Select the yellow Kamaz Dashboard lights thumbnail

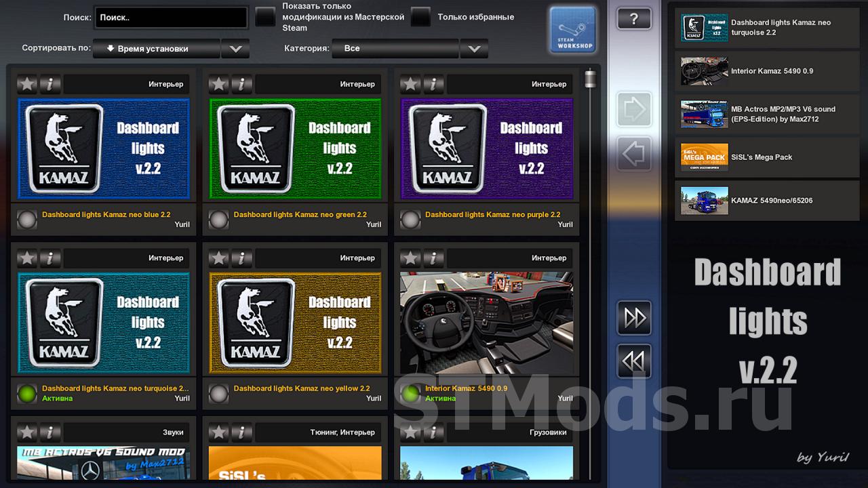point(295,323)
